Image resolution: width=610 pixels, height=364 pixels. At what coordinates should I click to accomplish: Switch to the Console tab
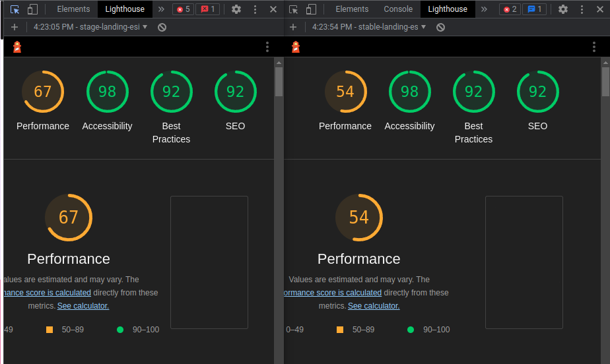(x=398, y=9)
